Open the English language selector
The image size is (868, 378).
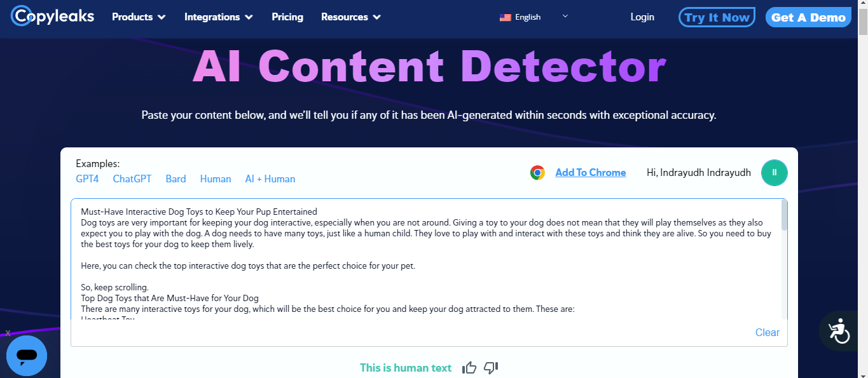(x=534, y=17)
